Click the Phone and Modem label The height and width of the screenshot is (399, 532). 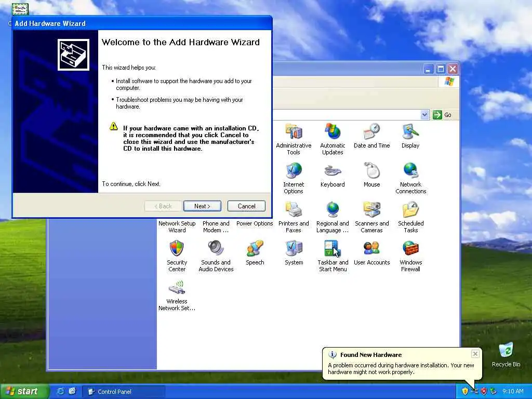(216, 227)
